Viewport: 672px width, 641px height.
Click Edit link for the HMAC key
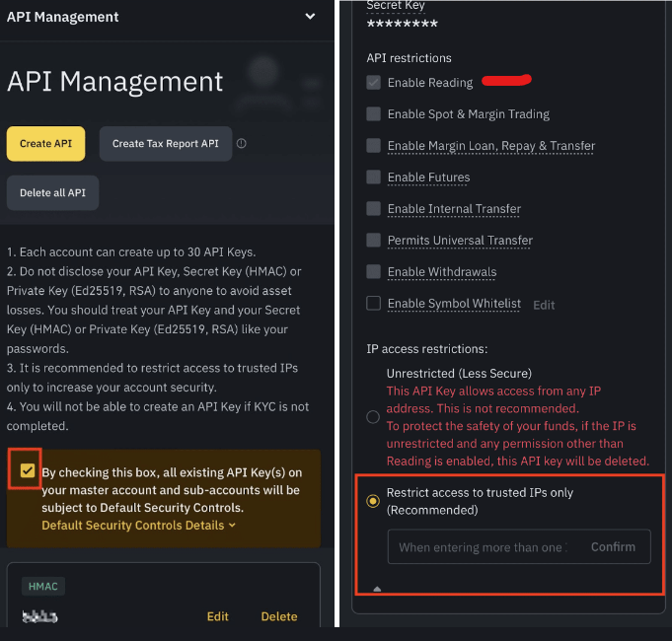pyautogui.click(x=218, y=616)
